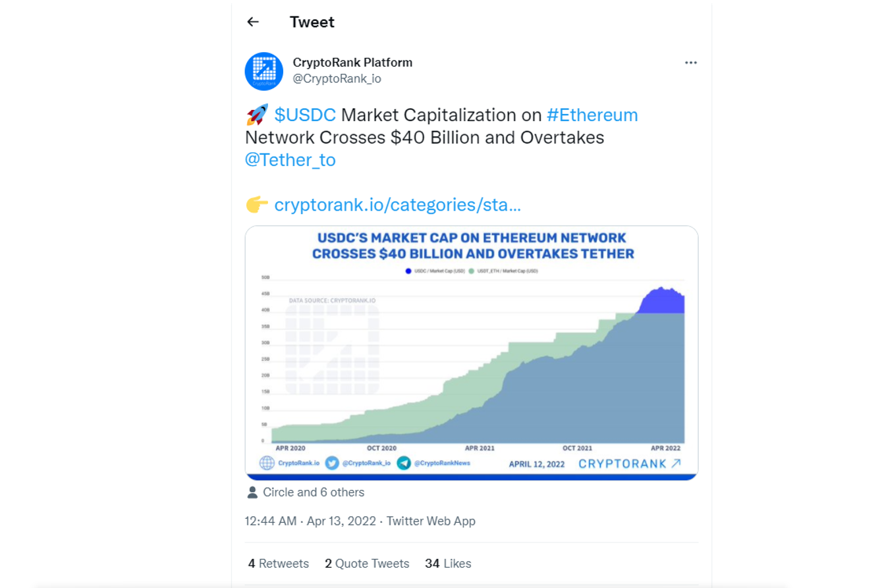Screen dimensions: 882x588
Task: Follow the cryptorank.io/categories link
Action: point(397,205)
